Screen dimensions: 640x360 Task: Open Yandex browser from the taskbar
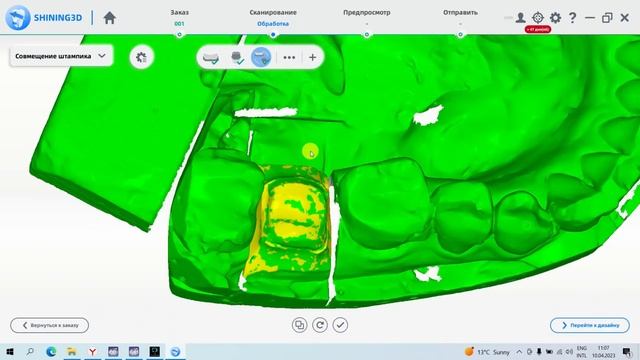(x=93, y=351)
